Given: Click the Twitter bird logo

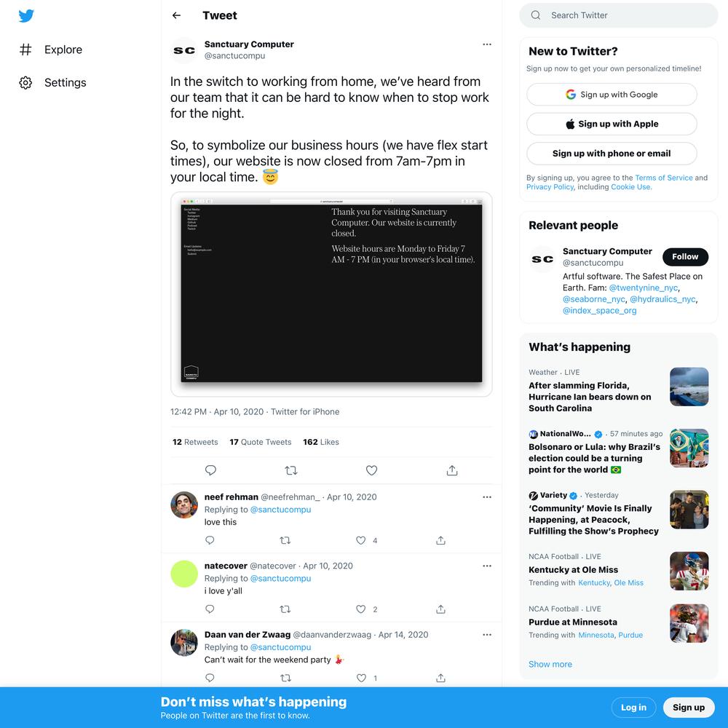Looking at the screenshot, I should 26,16.
